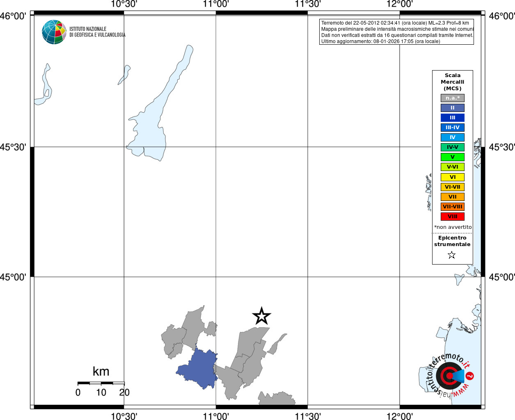The image size is (515, 420).
Task: Click the top 11°00' longitude label
Action: 216,4
